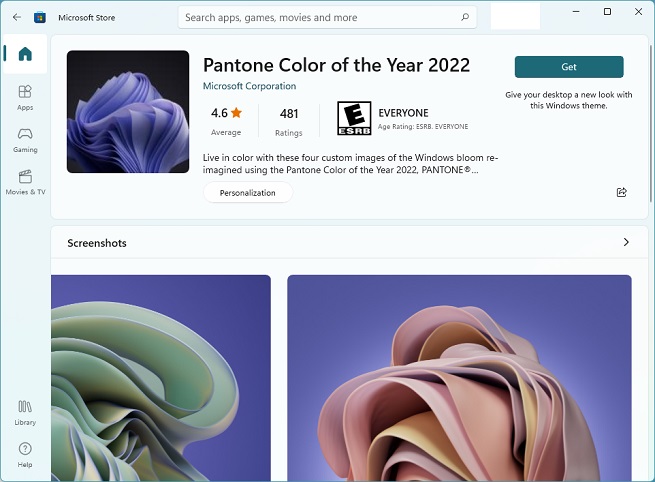
Task: Click the purple bloom app image
Action: point(128,112)
